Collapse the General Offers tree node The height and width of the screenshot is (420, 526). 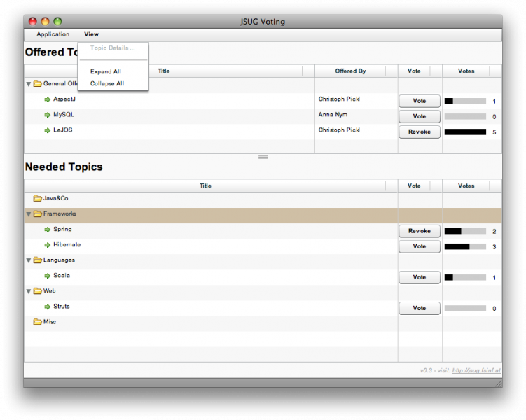(x=29, y=84)
